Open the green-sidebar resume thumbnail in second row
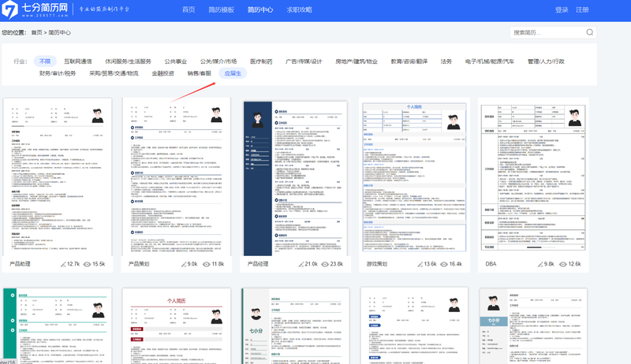 pyautogui.click(x=58, y=326)
